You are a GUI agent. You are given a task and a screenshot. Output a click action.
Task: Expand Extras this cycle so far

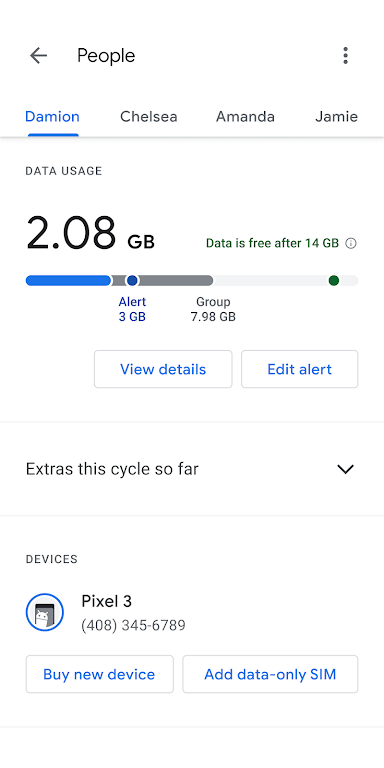192,469
